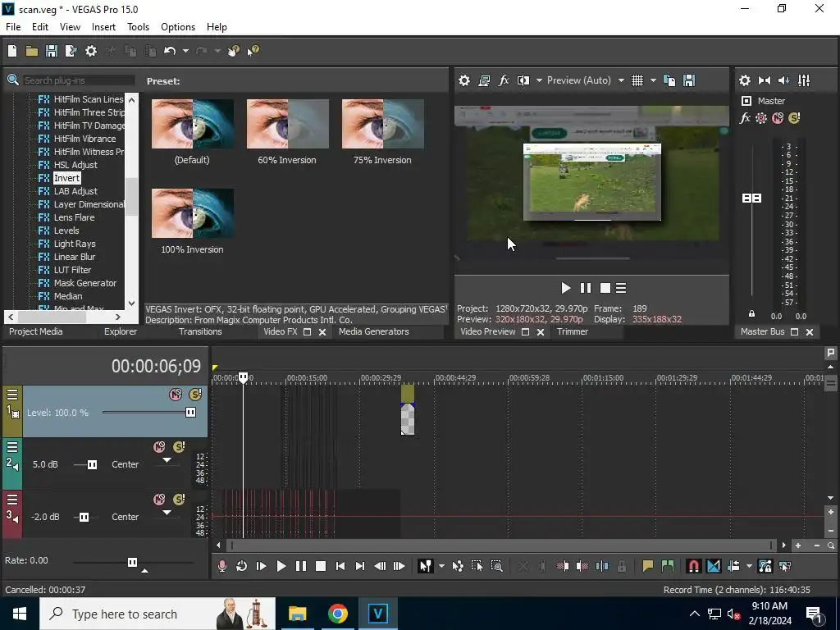Open a project with the folder icon
This screenshot has width=840, height=630.
[x=32, y=51]
